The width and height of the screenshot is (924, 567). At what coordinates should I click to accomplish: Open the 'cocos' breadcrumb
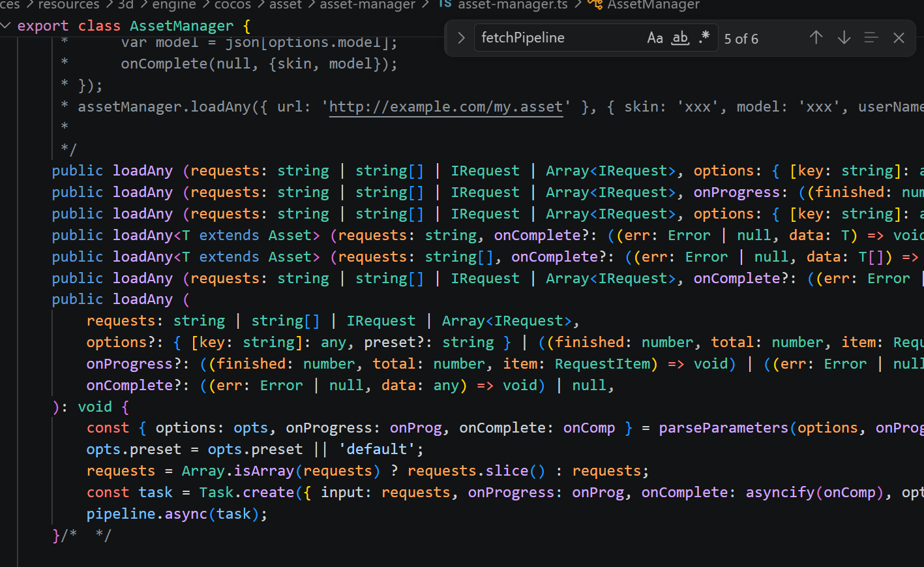click(x=232, y=5)
